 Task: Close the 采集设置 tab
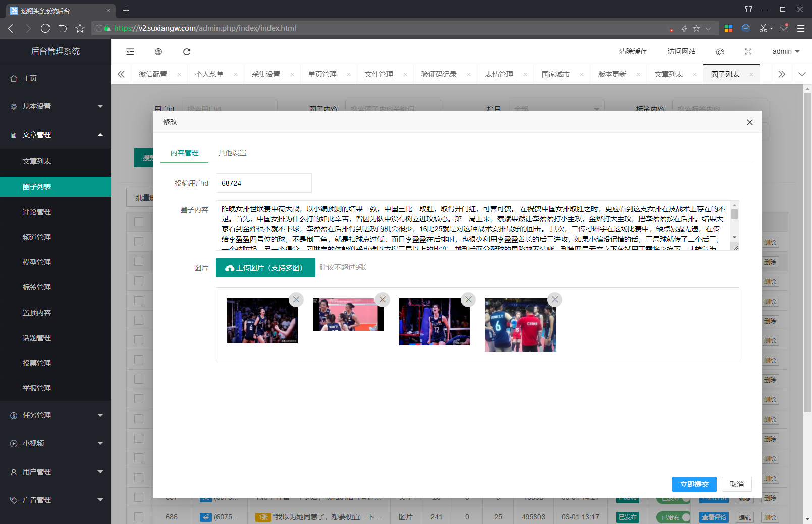click(292, 74)
